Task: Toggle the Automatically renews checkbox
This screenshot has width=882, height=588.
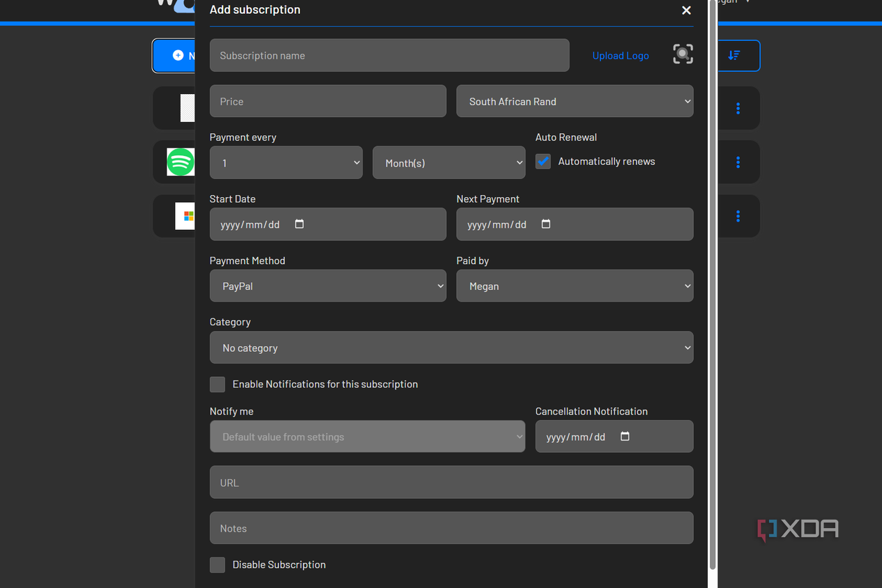Action: [x=543, y=161]
